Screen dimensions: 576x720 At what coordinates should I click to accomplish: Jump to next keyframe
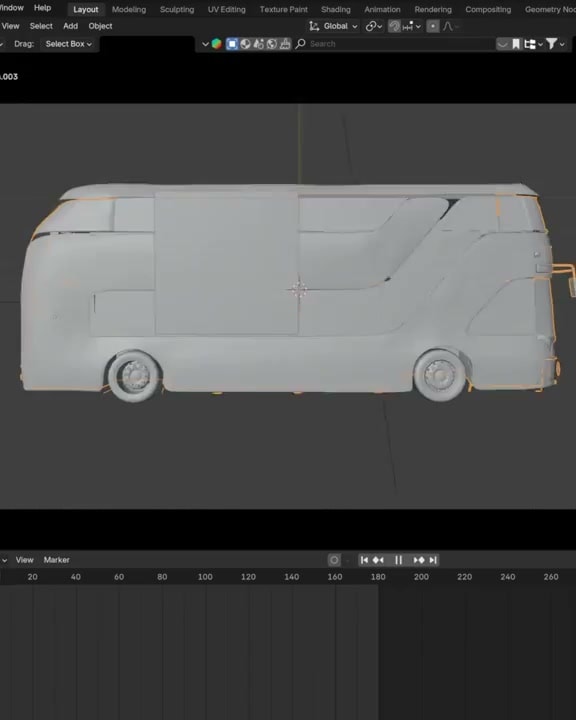pyautogui.click(x=419, y=560)
